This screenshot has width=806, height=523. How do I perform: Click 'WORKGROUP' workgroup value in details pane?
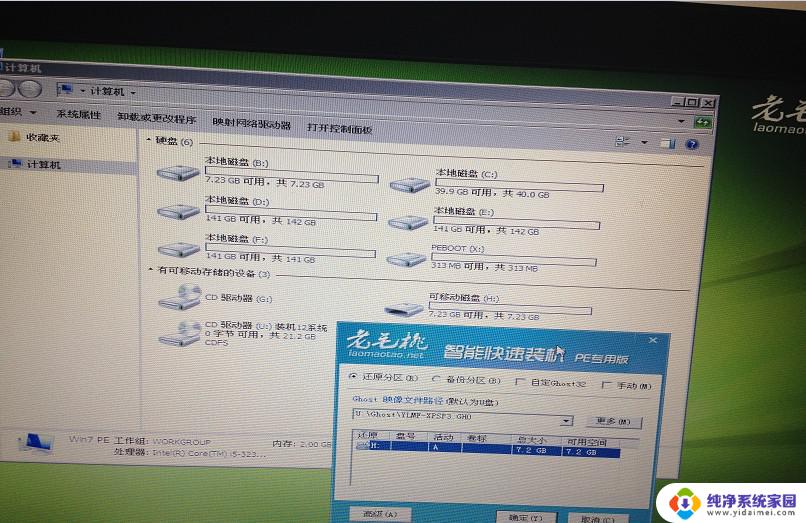click(181, 442)
